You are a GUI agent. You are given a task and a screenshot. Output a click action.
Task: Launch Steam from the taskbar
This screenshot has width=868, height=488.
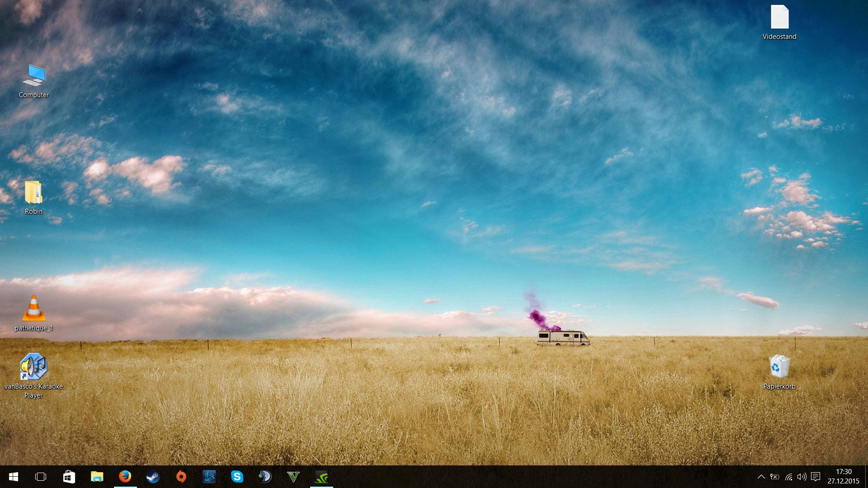153,477
